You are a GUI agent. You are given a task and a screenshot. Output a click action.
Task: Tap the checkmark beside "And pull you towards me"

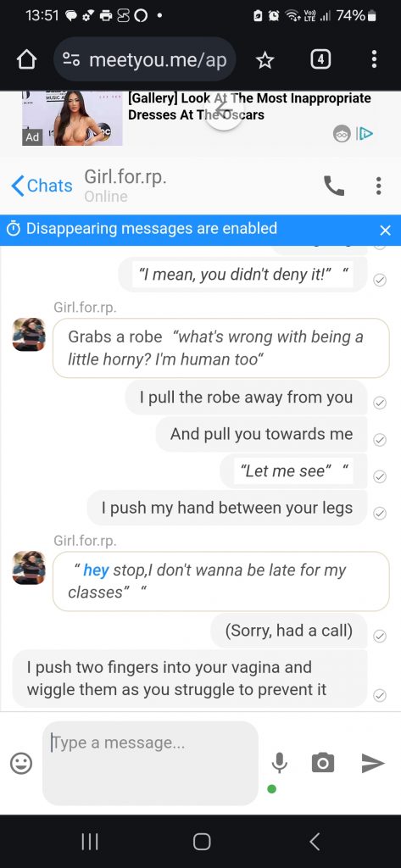coord(380,440)
